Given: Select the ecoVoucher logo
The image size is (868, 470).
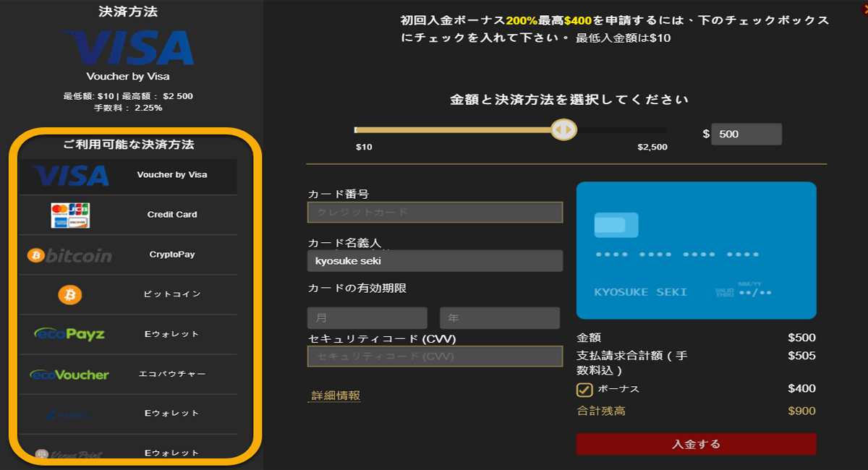Looking at the screenshot, I should coord(69,375).
